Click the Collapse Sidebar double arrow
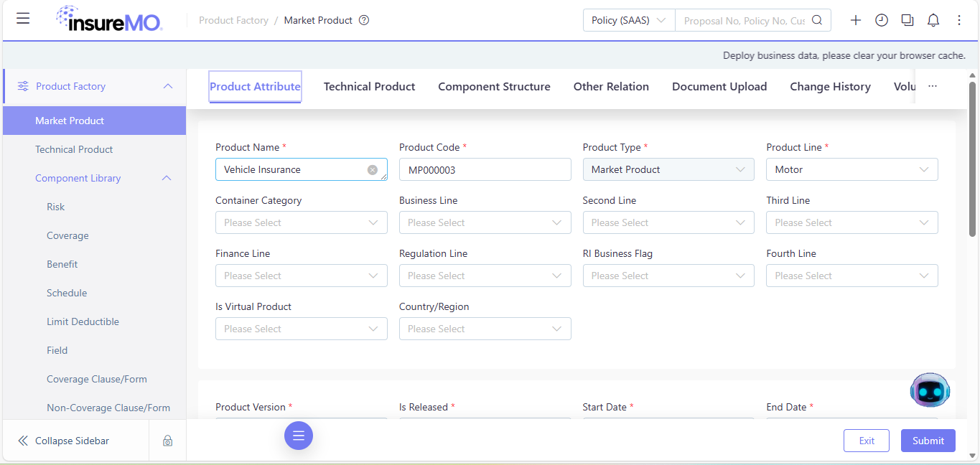The width and height of the screenshot is (980, 465). tap(23, 441)
